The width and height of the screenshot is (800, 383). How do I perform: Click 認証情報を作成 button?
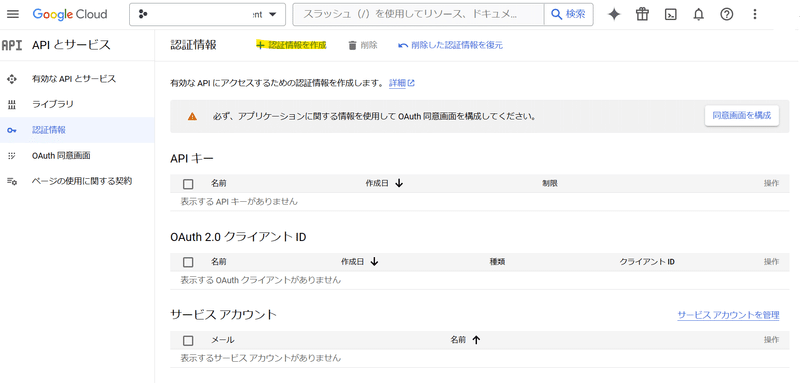[x=291, y=45]
